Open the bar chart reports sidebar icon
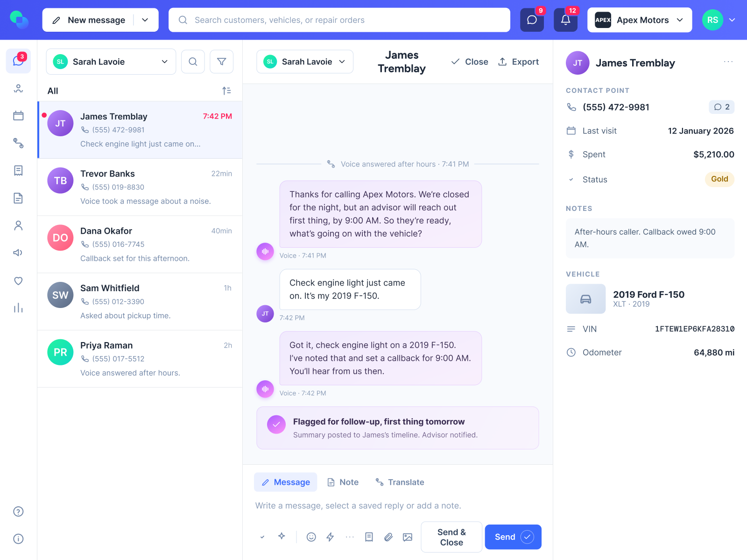This screenshot has width=747, height=560. point(18,308)
